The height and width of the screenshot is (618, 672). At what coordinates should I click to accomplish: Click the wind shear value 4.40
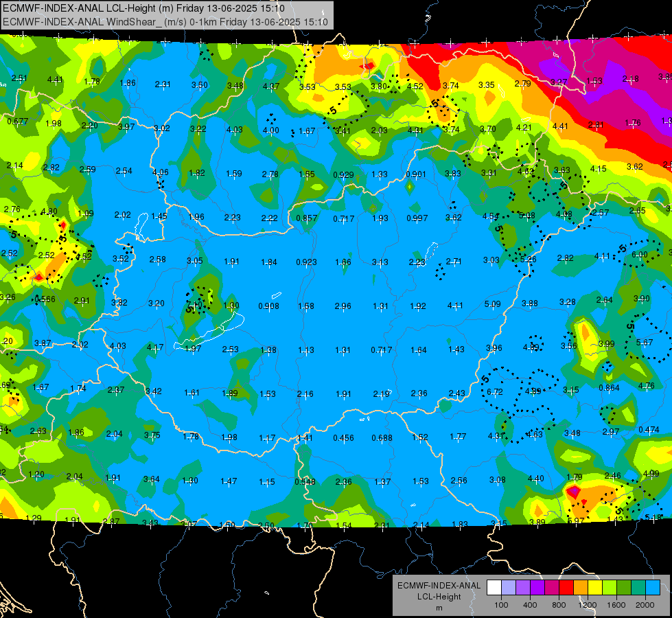[x=535, y=478]
